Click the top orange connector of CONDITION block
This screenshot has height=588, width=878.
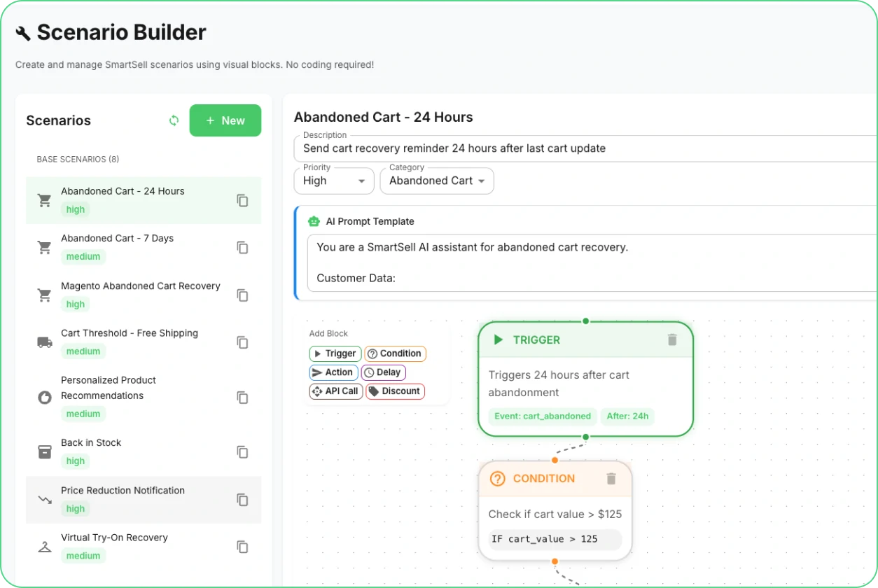click(555, 460)
